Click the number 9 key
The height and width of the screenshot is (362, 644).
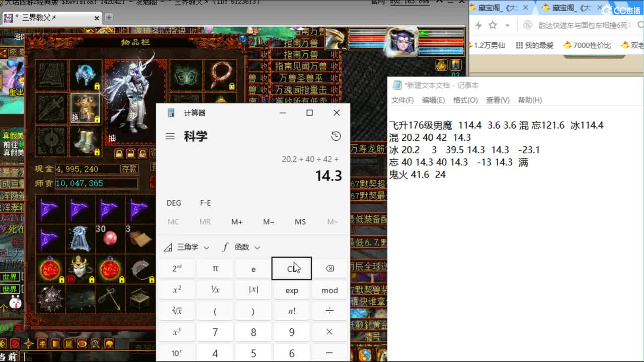click(292, 332)
